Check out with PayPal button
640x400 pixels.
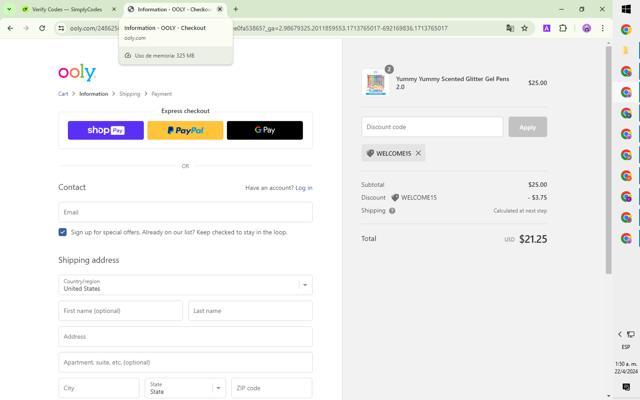click(185, 130)
